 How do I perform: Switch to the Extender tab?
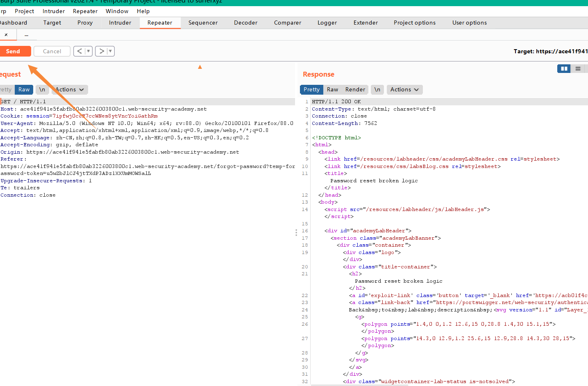(366, 23)
